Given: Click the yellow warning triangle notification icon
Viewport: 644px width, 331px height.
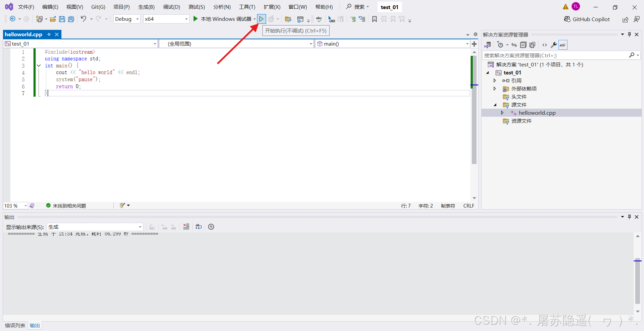Looking at the screenshot, I should [565, 7].
